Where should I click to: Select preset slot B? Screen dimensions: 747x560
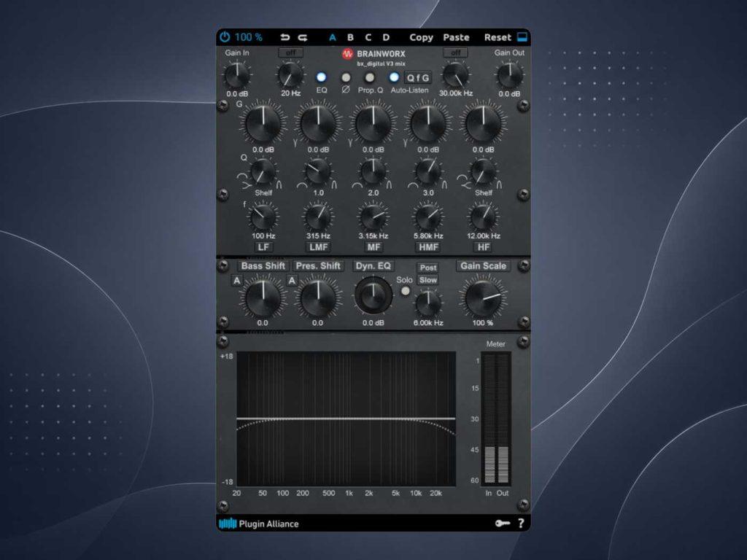coord(350,38)
